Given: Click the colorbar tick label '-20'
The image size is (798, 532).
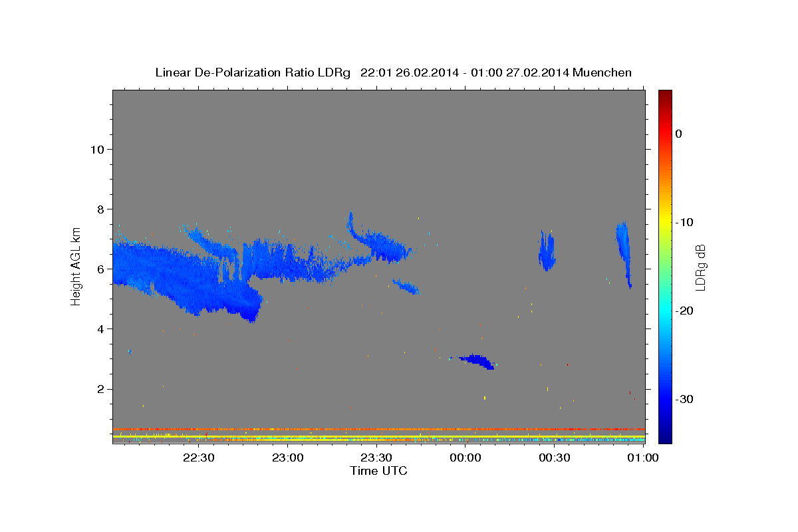Looking at the screenshot, I should (686, 311).
